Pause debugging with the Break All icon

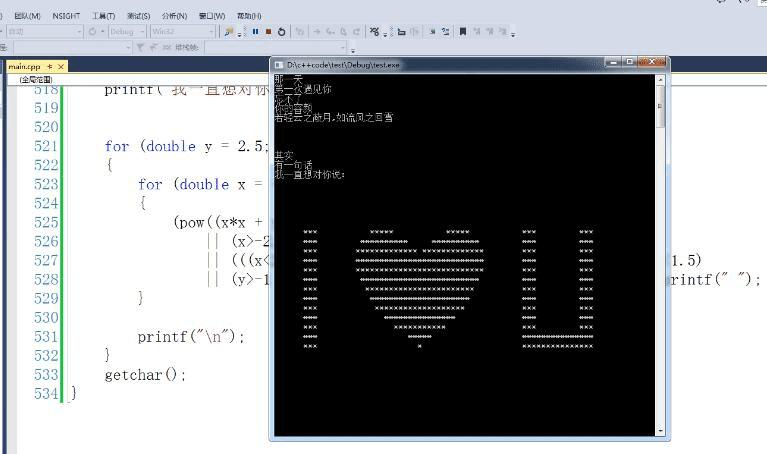pyautogui.click(x=255, y=32)
